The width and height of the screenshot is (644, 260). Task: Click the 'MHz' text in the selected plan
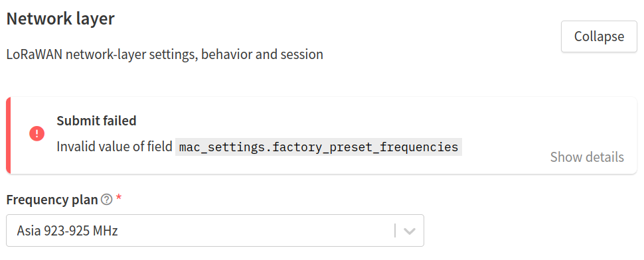coord(105,231)
